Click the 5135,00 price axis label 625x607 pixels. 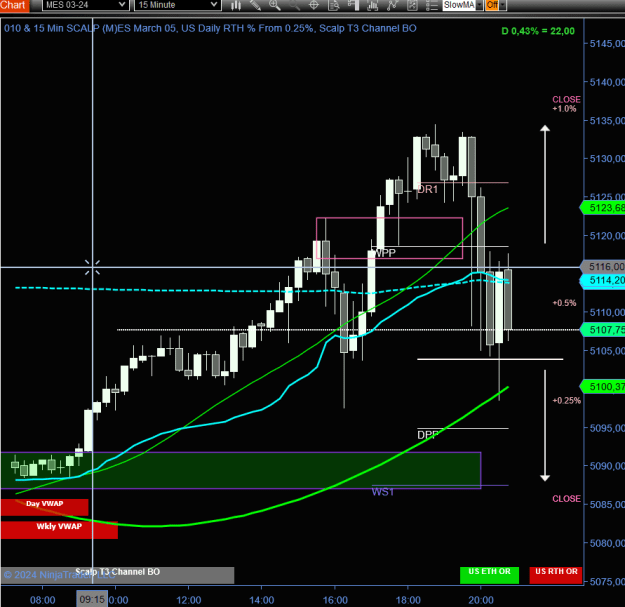tap(607, 121)
